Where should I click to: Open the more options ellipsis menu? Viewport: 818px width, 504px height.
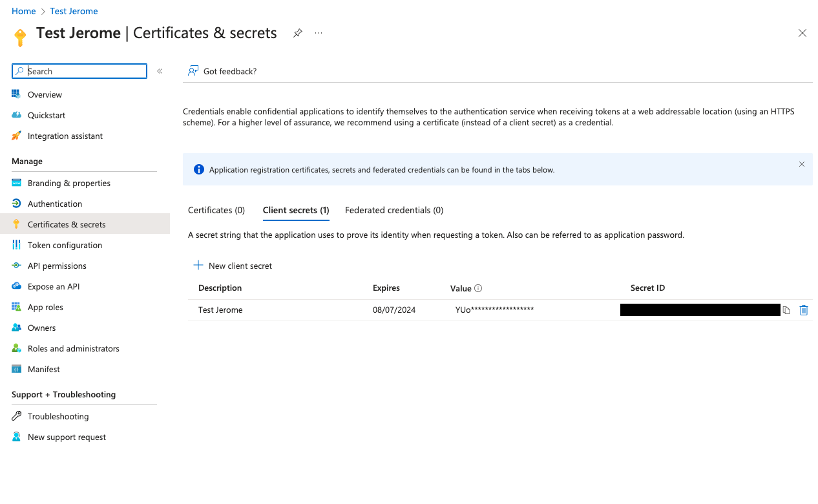pyautogui.click(x=319, y=33)
